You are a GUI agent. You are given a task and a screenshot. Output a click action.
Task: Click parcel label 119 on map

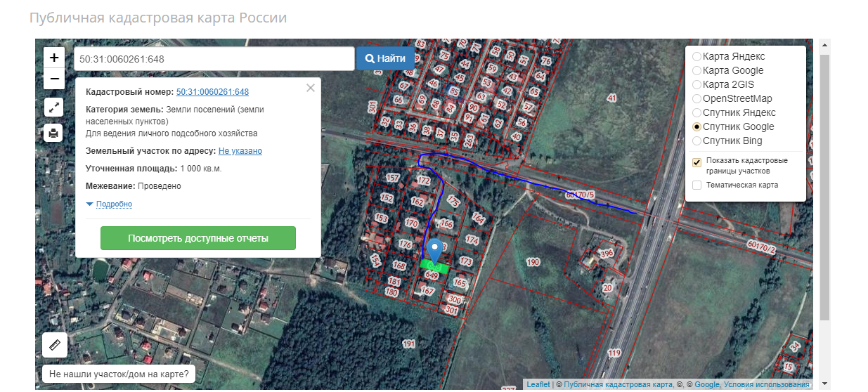click(x=614, y=353)
